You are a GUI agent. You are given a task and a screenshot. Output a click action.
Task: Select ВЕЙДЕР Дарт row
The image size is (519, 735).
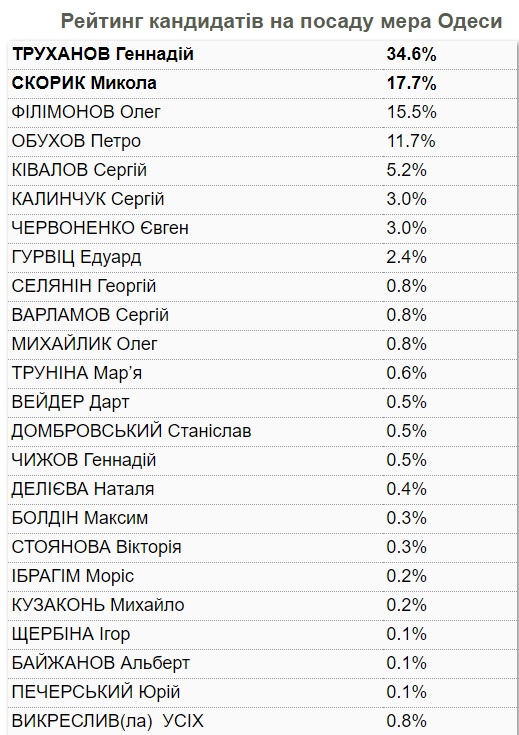point(263,402)
